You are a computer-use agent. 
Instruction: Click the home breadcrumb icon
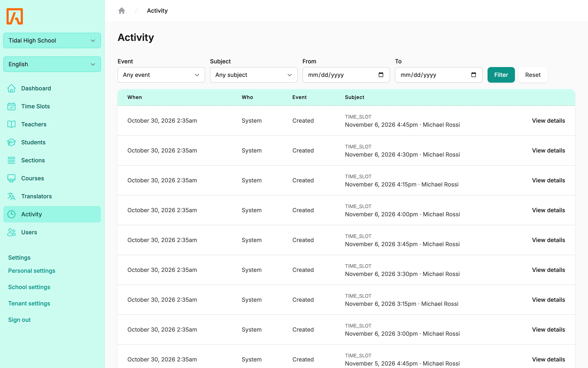[121, 11]
